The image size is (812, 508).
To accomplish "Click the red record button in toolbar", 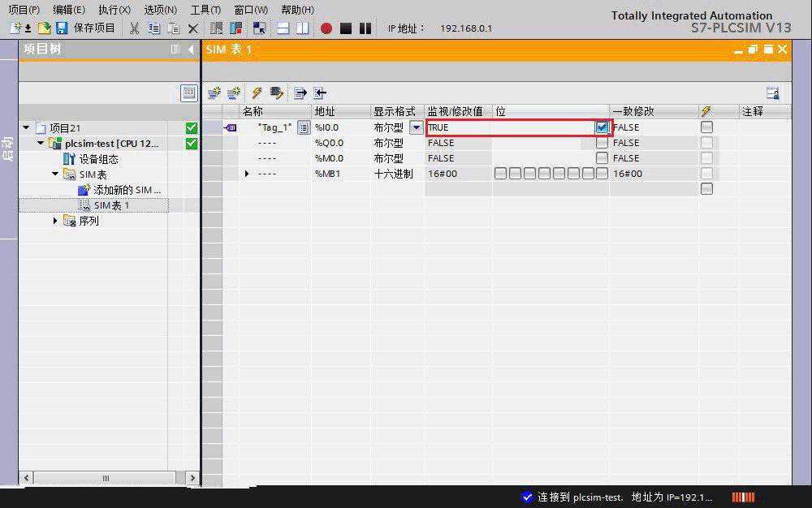I will click(x=326, y=28).
